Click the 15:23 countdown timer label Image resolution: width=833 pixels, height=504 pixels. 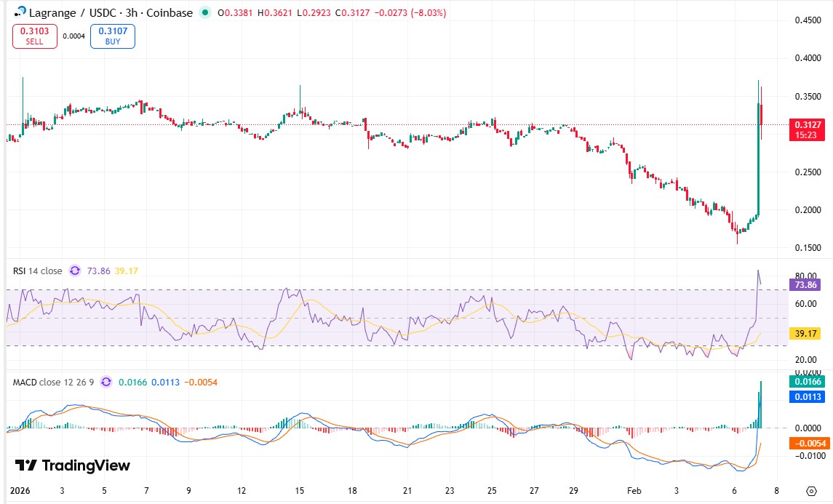[x=805, y=135]
